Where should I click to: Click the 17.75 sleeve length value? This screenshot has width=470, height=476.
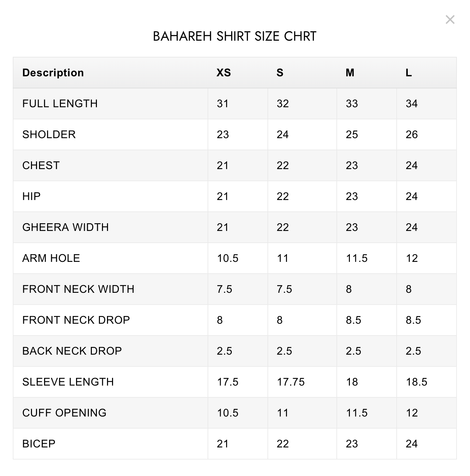click(291, 382)
